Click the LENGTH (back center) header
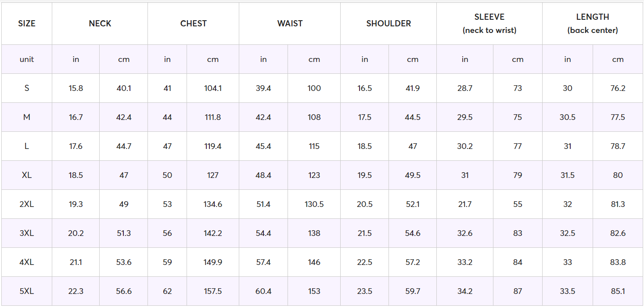 pos(593,24)
